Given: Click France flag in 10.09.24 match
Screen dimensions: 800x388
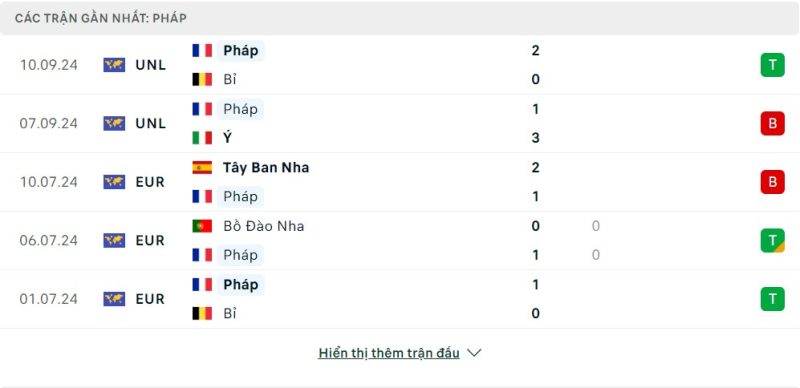Looking at the screenshot, I should [202, 51].
